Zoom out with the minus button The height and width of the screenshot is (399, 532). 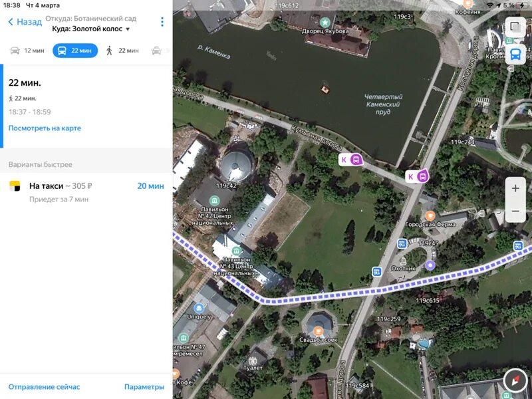(x=515, y=211)
